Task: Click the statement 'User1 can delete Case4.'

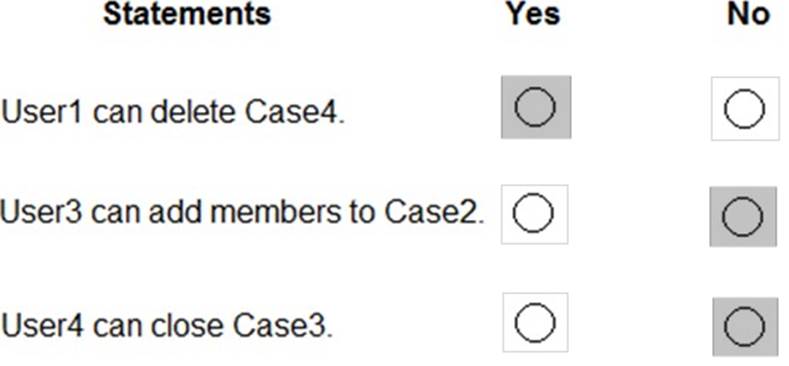Action: pyautogui.click(x=173, y=112)
